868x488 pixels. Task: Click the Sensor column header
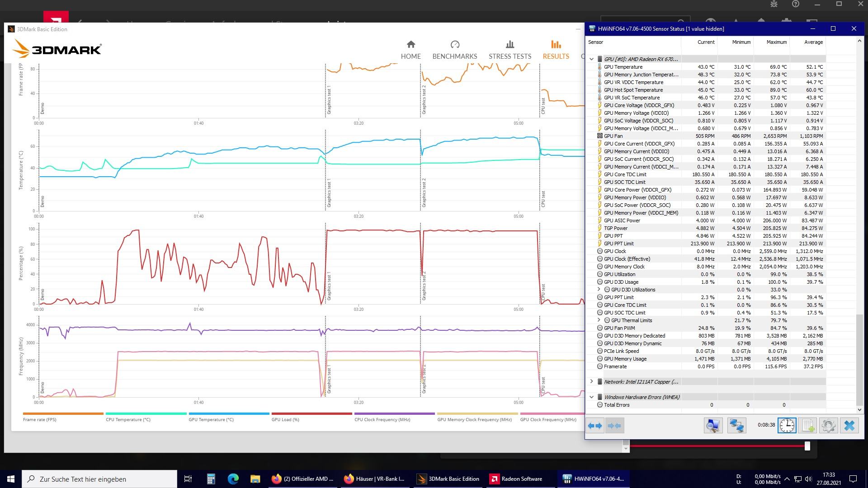coord(633,42)
